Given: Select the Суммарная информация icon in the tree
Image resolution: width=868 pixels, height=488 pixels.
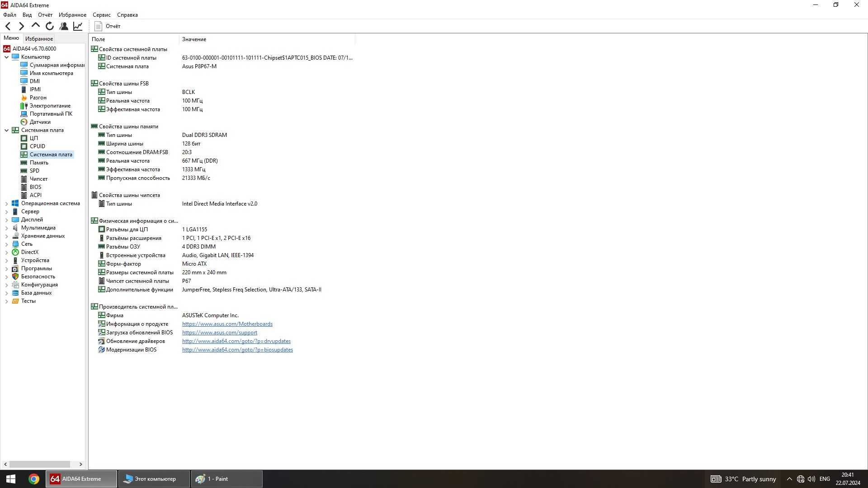Looking at the screenshot, I should pos(24,65).
